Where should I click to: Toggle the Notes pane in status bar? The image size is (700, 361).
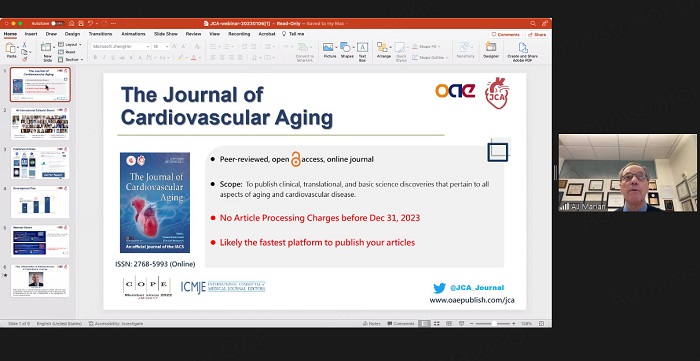372,324
